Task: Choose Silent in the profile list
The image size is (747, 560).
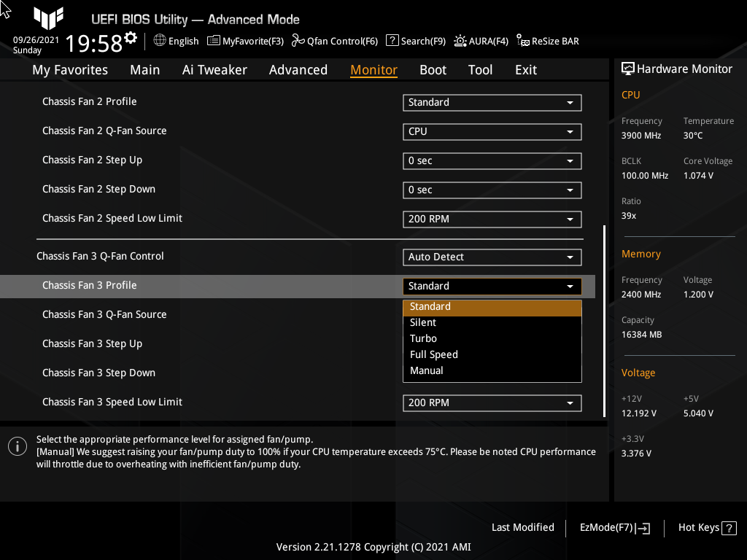Action: click(492, 323)
